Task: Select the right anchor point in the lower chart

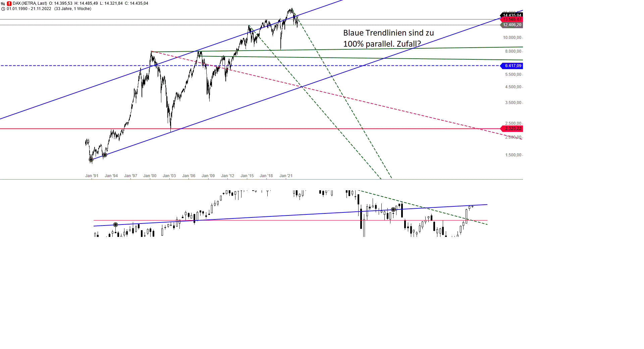Action: 393,209
